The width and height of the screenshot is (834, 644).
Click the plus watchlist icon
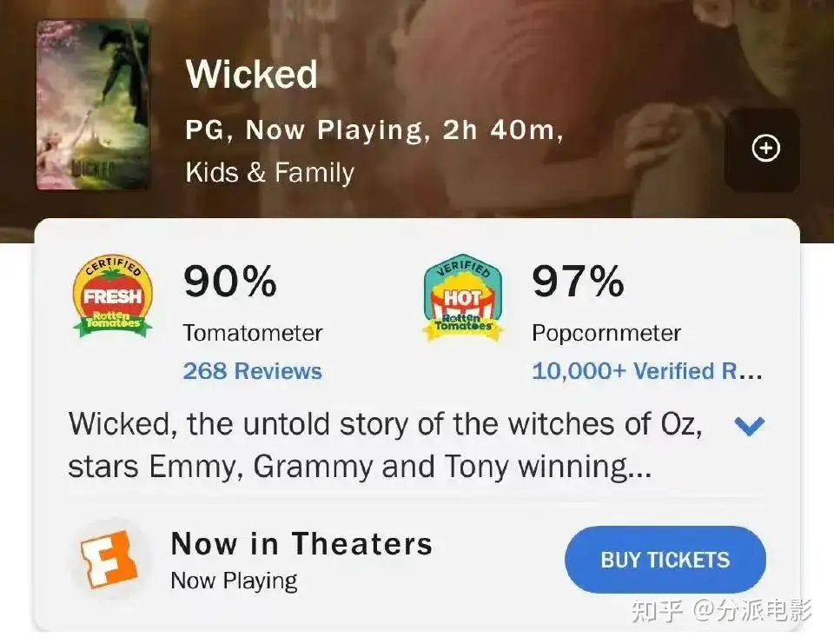(765, 148)
